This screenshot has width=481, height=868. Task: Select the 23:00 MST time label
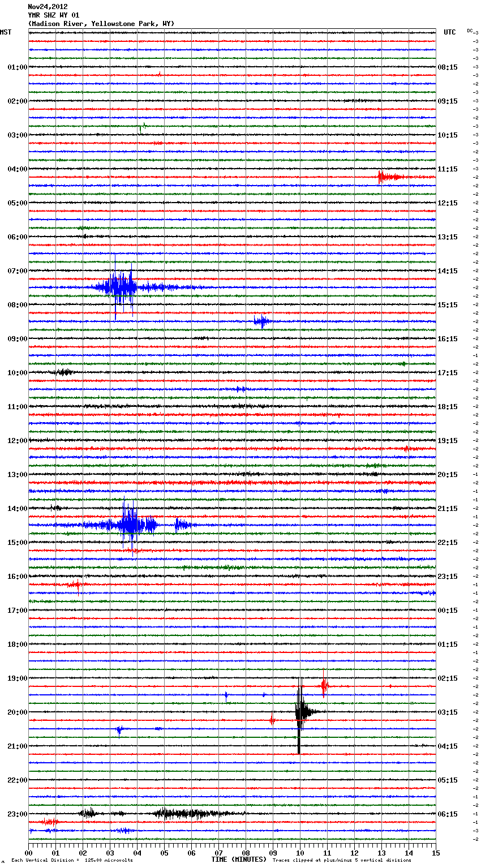pyautogui.click(x=18, y=814)
